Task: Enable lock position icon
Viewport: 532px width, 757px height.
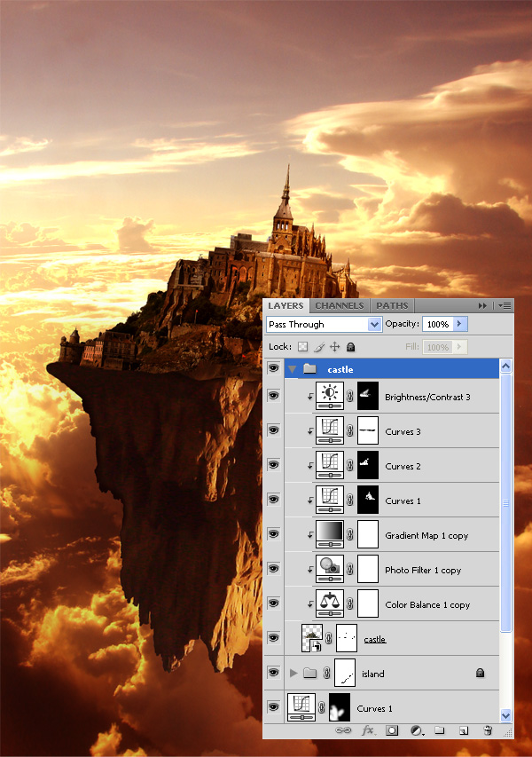Action: click(335, 347)
